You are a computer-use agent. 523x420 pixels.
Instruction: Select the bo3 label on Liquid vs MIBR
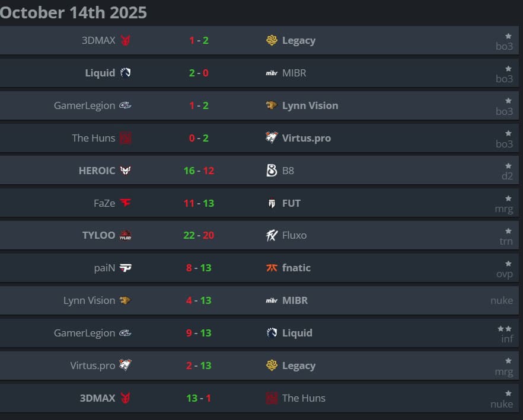click(504, 79)
